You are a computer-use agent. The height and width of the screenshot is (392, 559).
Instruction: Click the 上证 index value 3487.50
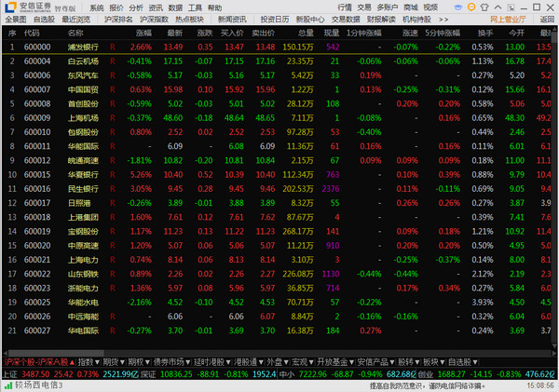pos(35,374)
